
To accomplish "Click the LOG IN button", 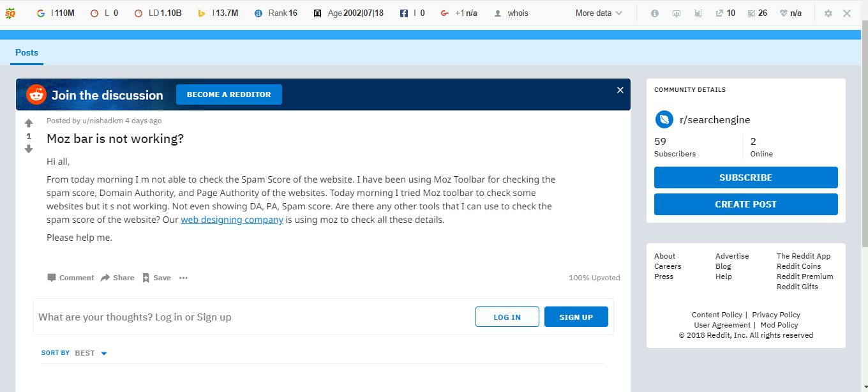I will click(x=507, y=317).
